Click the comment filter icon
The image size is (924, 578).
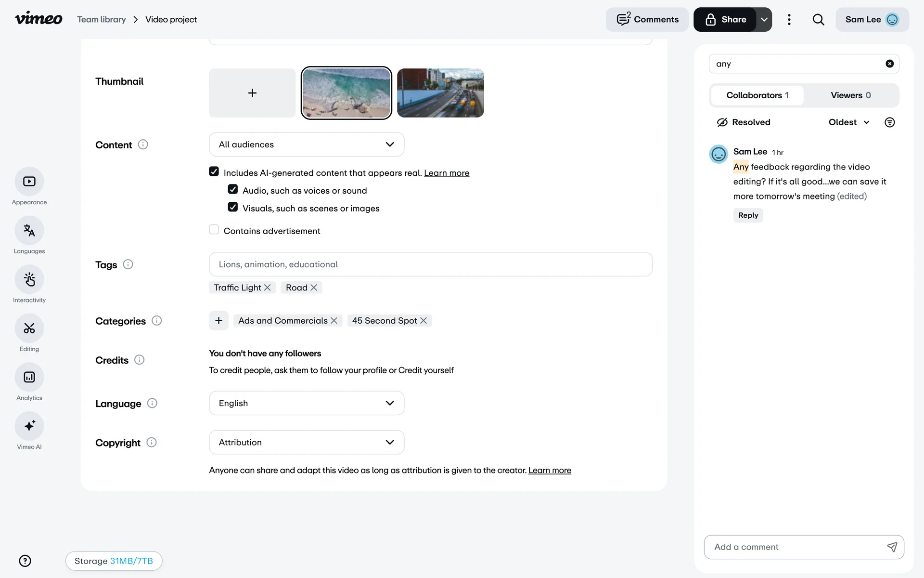(x=889, y=122)
